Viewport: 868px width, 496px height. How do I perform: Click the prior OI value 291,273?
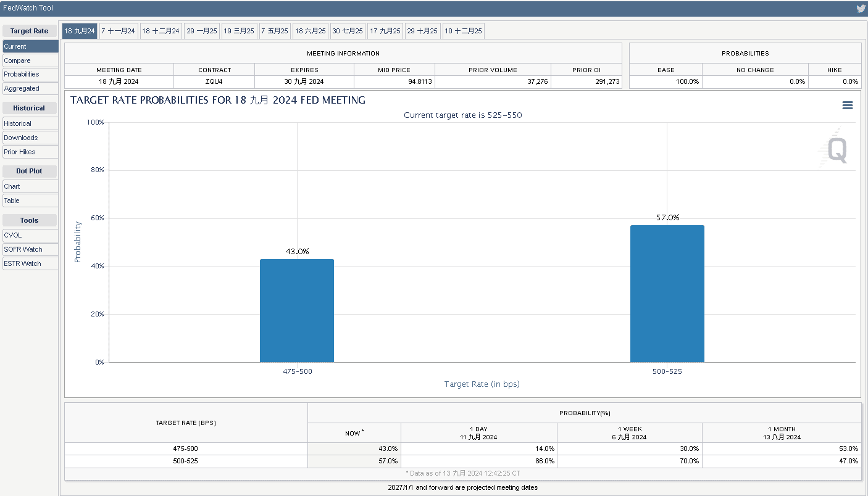tap(607, 81)
